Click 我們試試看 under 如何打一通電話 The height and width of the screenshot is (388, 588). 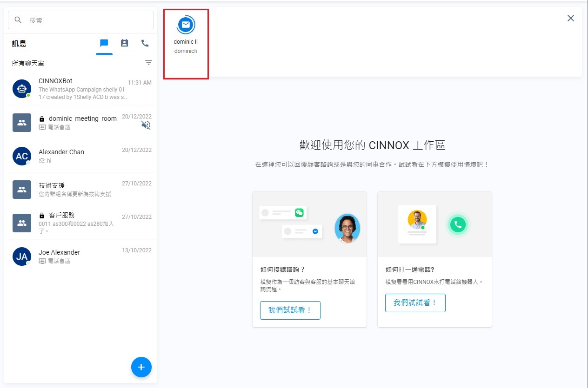pyautogui.click(x=415, y=303)
